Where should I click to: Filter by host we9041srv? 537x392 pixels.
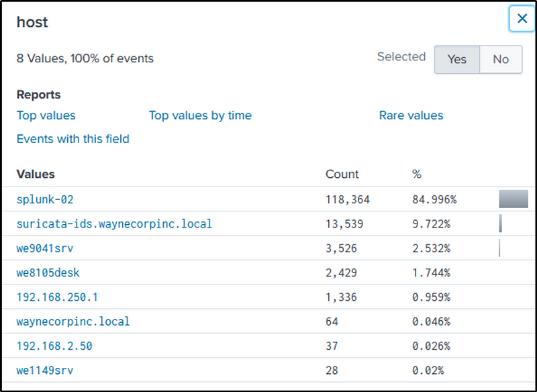click(x=45, y=248)
